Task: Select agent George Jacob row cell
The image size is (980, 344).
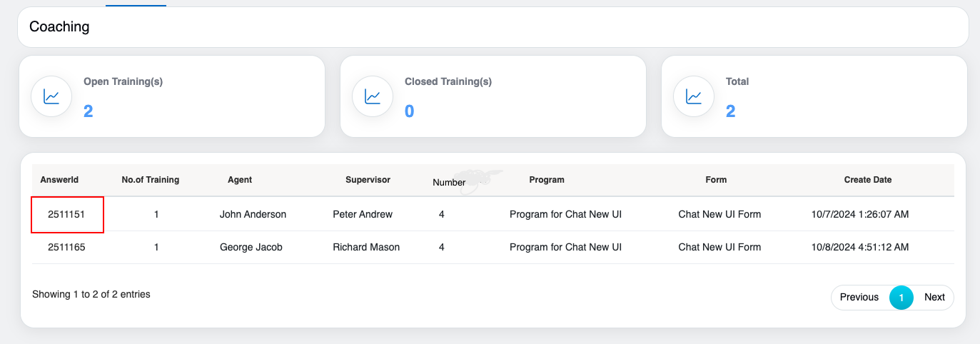Action: pyautogui.click(x=251, y=248)
